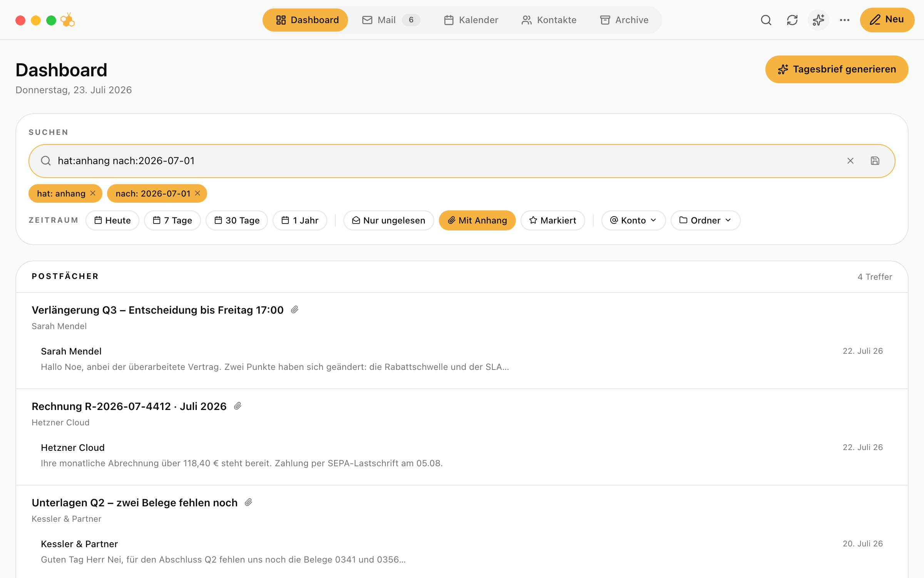Open thread 'Unterlagen Q2 – zwei Belege fehlen noch'
This screenshot has width=924, height=578.
point(134,502)
